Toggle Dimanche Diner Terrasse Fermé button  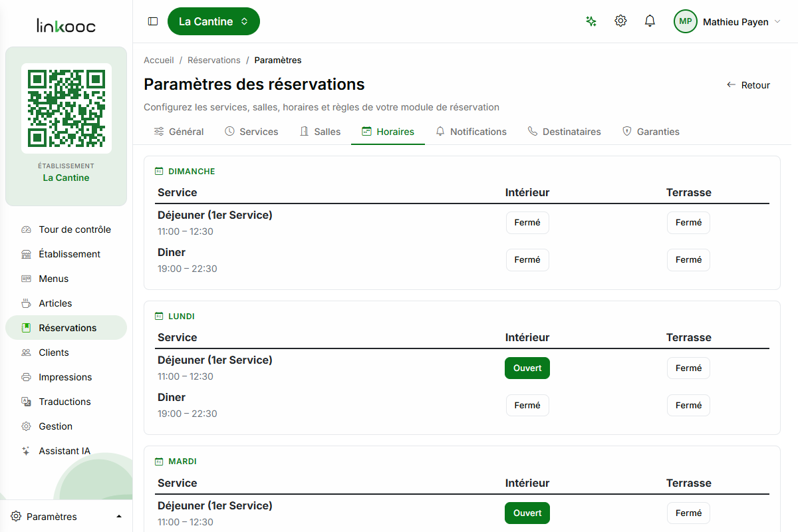click(688, 260)
